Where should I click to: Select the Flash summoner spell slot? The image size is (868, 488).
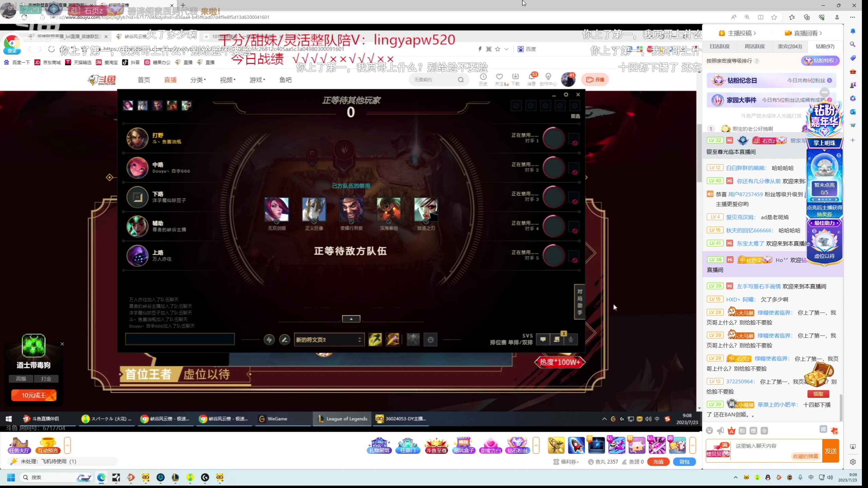coord(375,340)
